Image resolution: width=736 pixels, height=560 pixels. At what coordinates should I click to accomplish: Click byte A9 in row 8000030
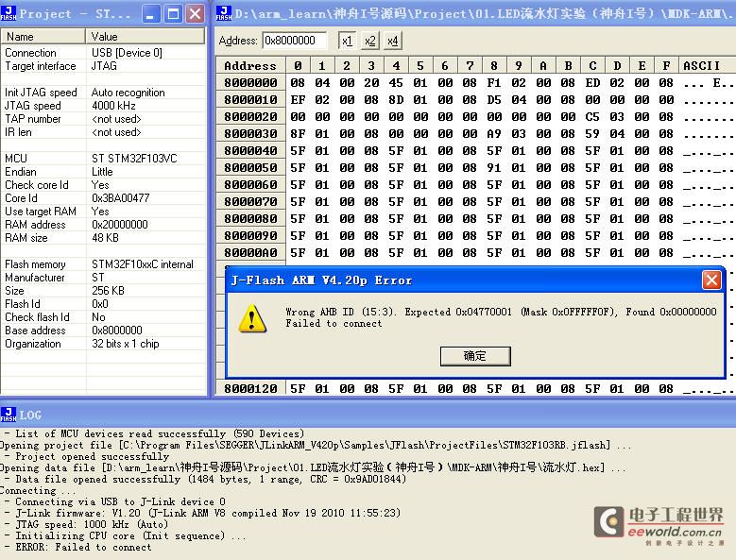coord(494,134)
